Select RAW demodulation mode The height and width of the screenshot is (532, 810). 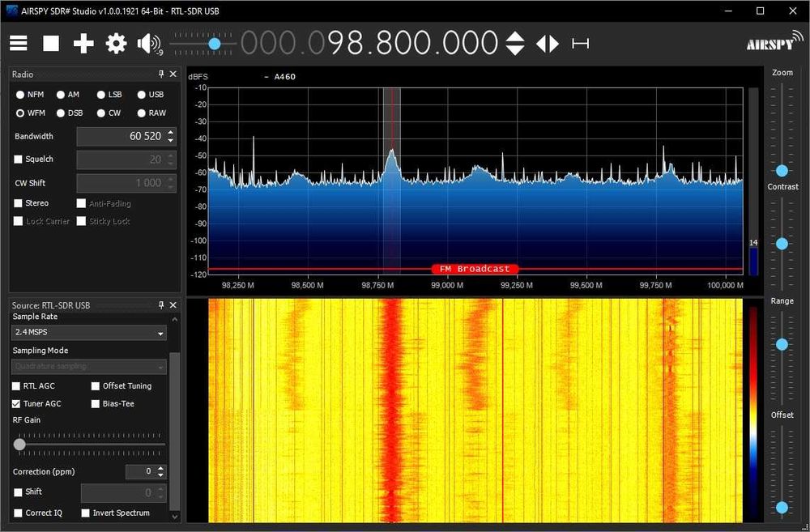point(141,113)
